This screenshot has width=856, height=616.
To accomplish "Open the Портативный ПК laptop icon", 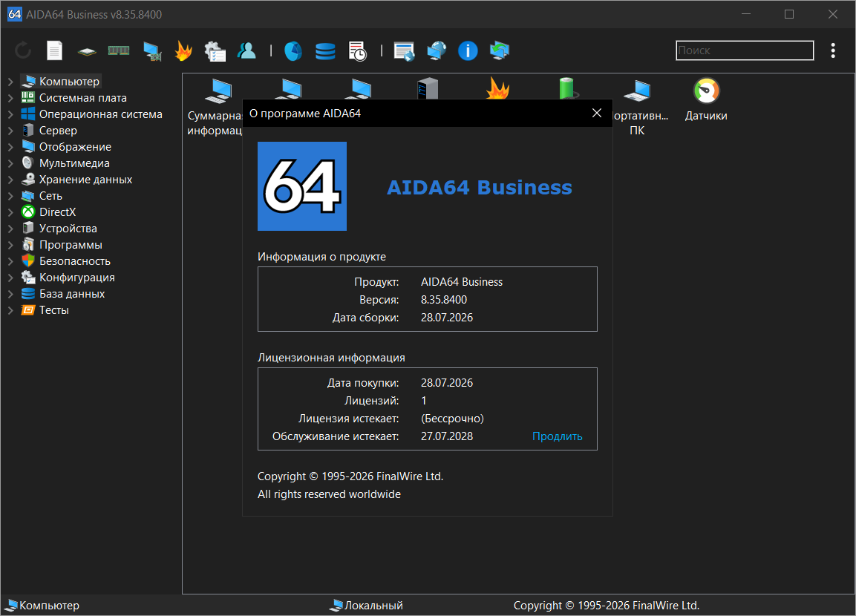I will (637, 91).
